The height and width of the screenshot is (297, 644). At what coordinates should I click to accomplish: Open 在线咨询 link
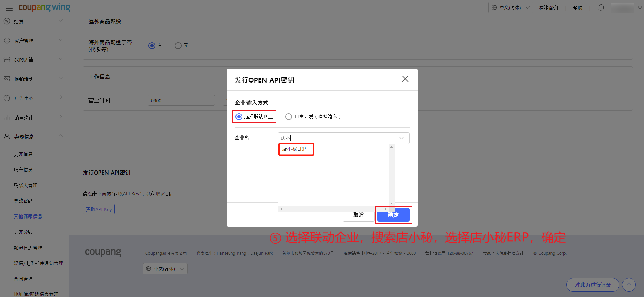point(548,8)
